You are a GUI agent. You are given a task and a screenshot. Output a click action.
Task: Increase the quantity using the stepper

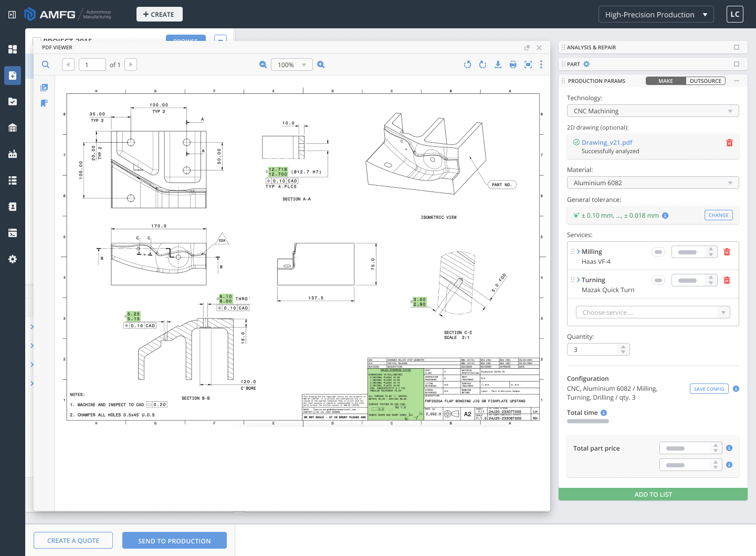(623, 347)
